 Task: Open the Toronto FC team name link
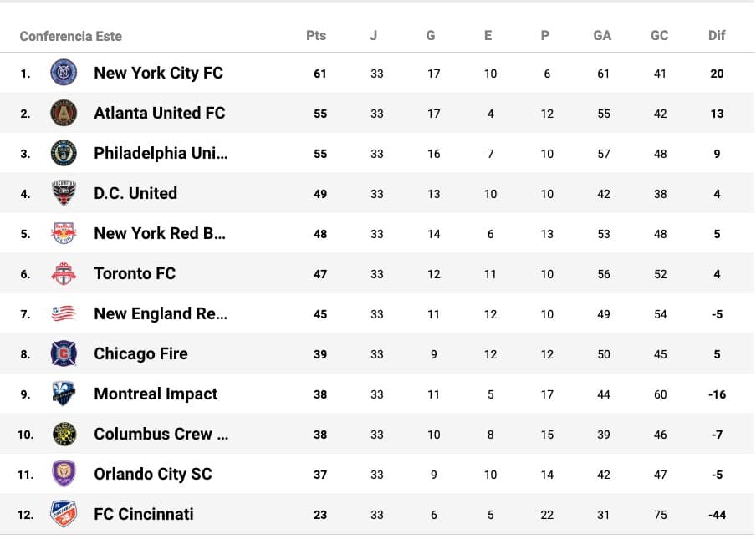click(135, 273)
